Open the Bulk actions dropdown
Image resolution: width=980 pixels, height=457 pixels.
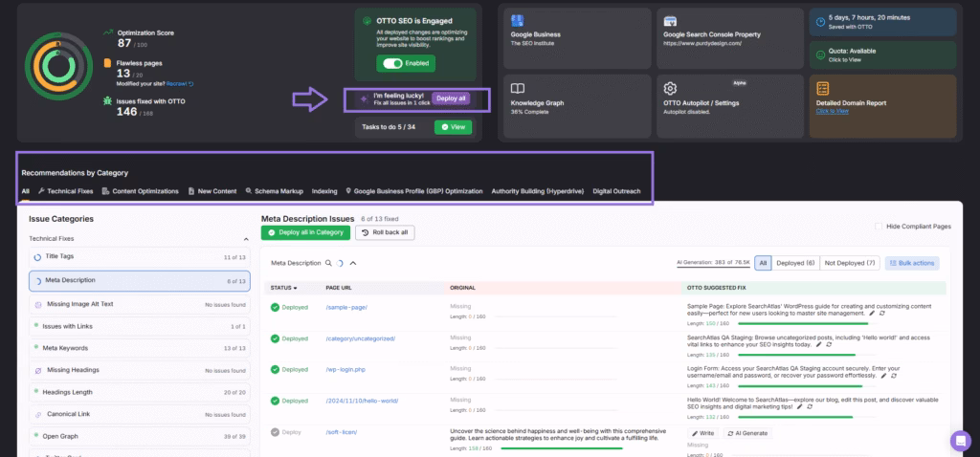tap(912, 263)
